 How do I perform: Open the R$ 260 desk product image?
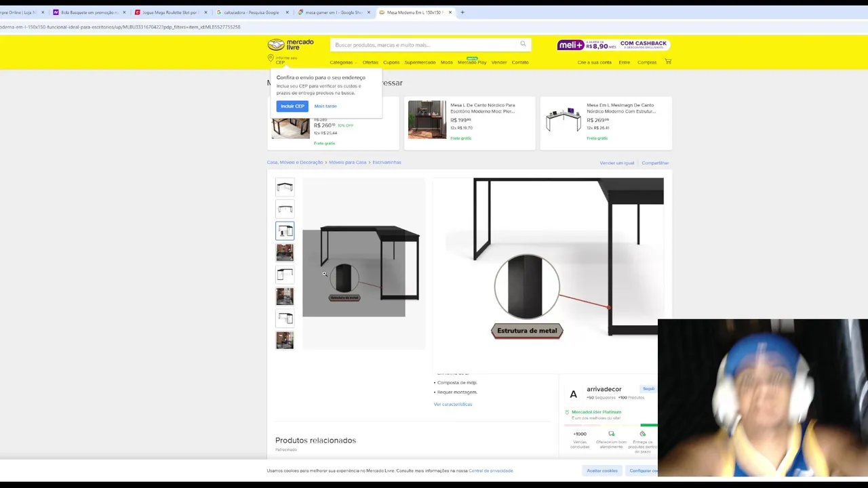coord(290,127)
